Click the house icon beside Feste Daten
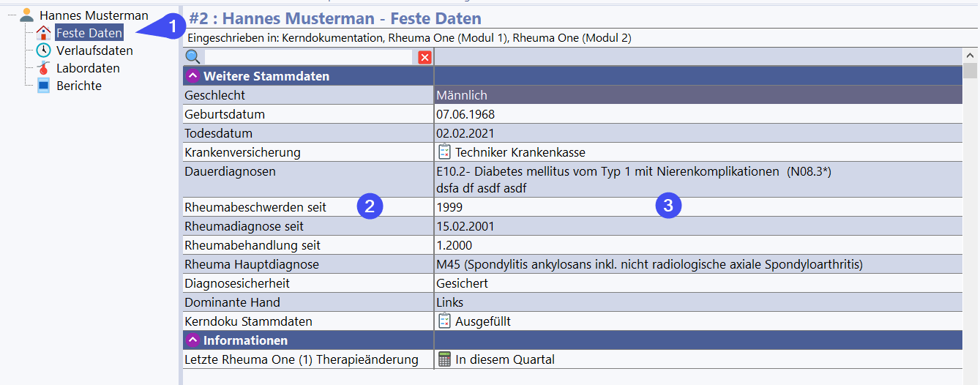Screen dimensions: 980x385 [44, 33]
